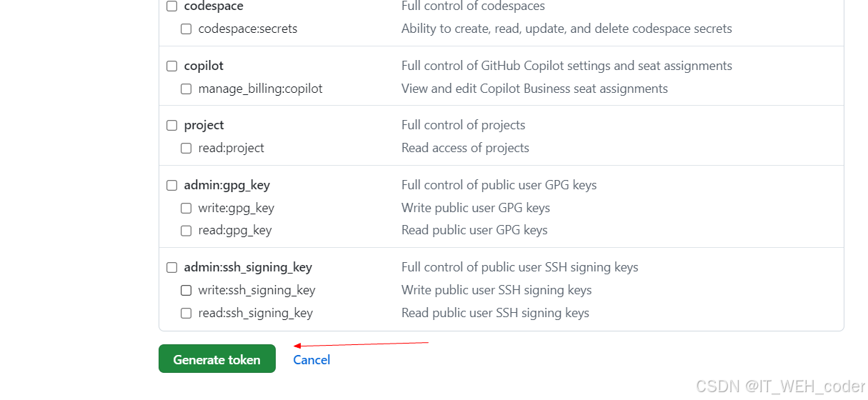Viewport: 868px width, 400px height.
Task: Enable write:gpg_key scope checkbox
Action: click(186, 208)
